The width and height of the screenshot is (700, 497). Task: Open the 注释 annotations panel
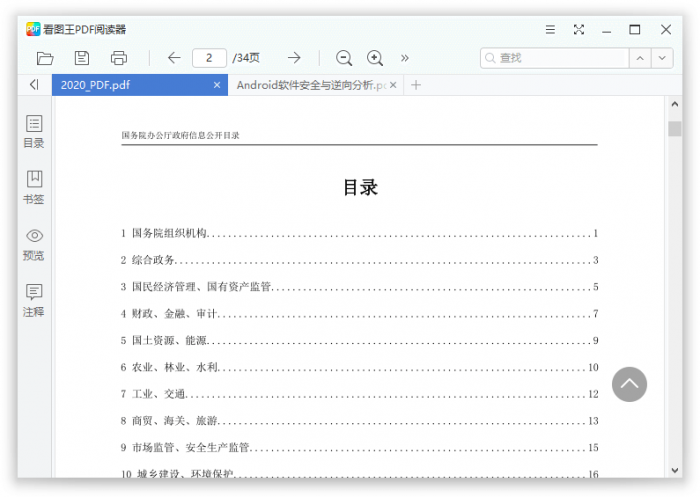34,300
